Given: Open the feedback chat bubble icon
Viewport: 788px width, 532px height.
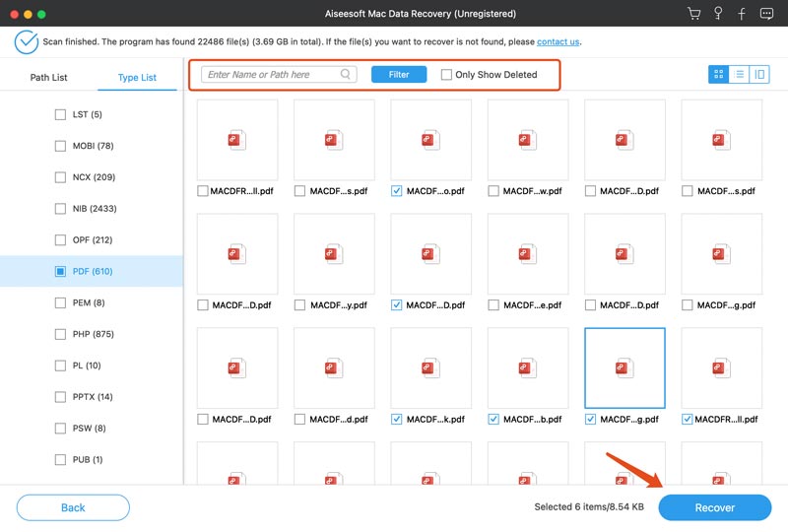Looking at the screenshot, I should point(765,15).
